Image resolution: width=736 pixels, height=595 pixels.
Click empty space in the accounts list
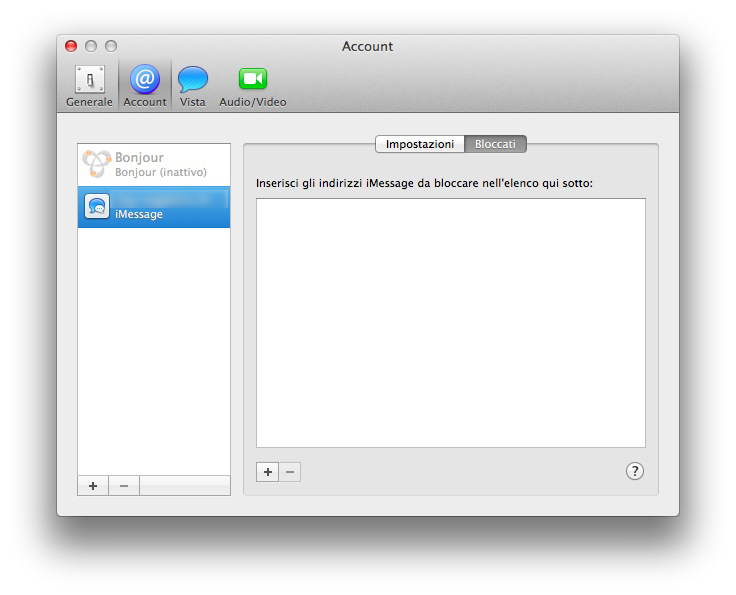[154, 350]
